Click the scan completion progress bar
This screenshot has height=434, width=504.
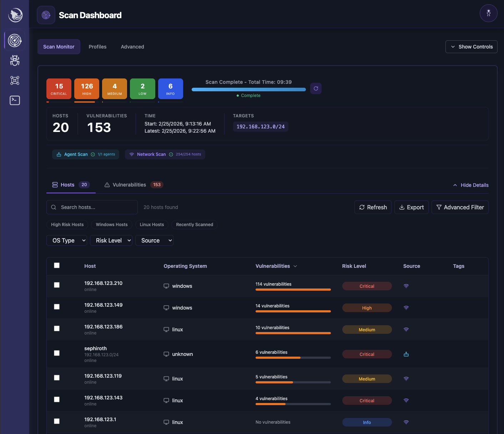(x=249, y=89)
